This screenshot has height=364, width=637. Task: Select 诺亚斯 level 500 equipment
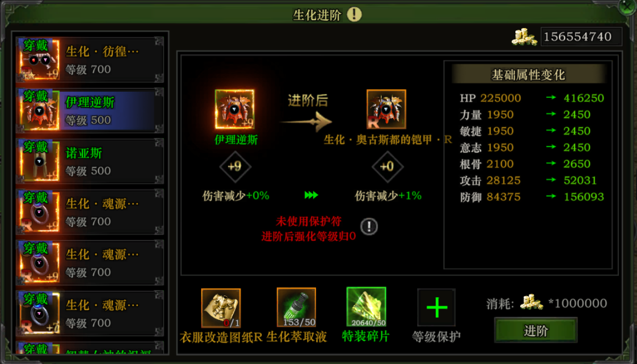pos(90,161)
